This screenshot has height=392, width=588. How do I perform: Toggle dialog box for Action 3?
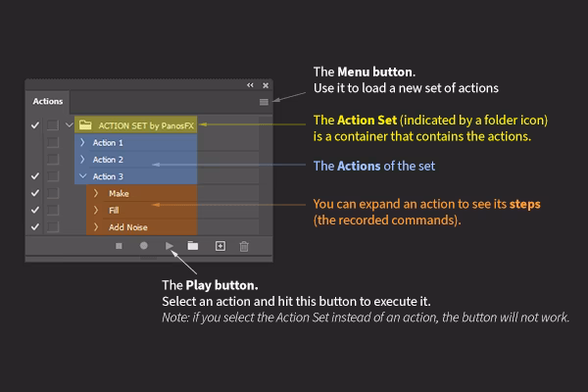coord(53,176)
